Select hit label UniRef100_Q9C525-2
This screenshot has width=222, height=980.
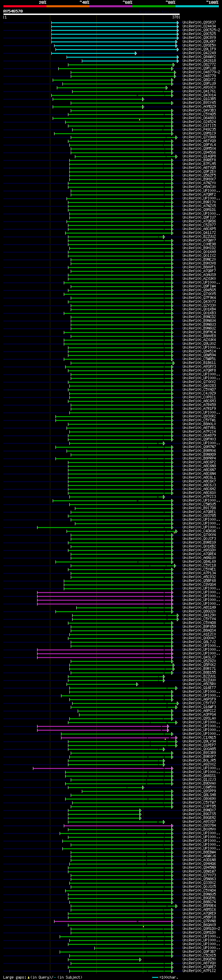pos(201,30)
